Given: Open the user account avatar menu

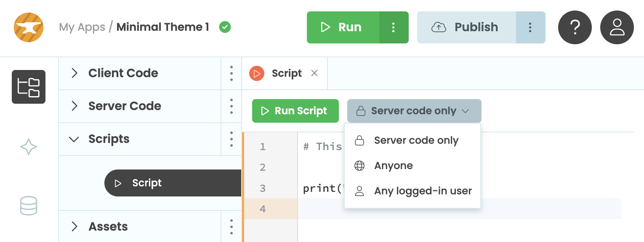Looking at the screenshot, I should coord(617,27).
